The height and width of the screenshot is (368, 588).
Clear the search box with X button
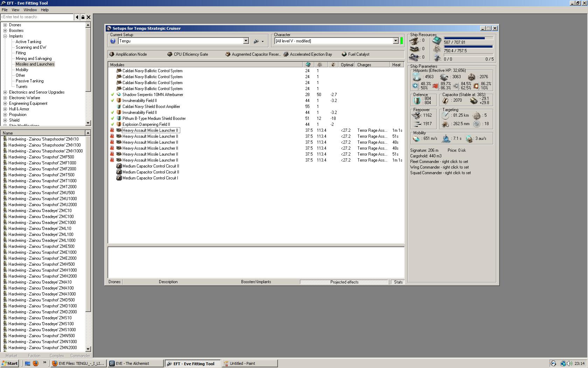point(89,17)
